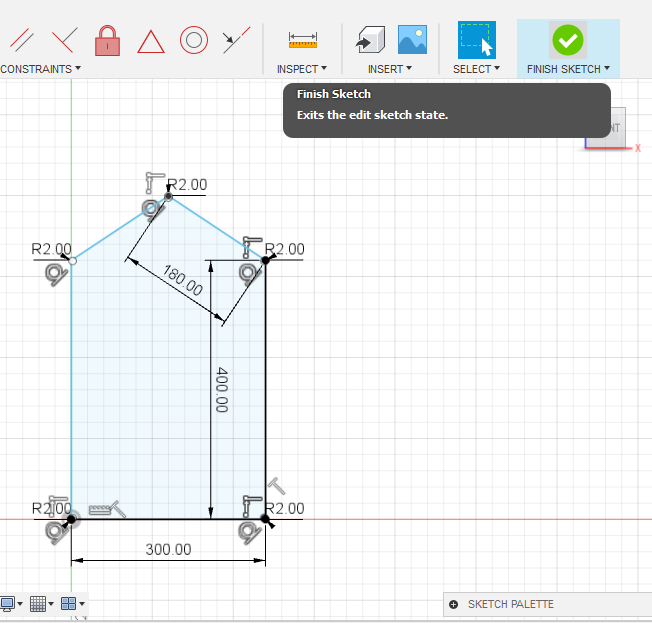Select the Perpendicular constraint tool

[x=64, y=40]
